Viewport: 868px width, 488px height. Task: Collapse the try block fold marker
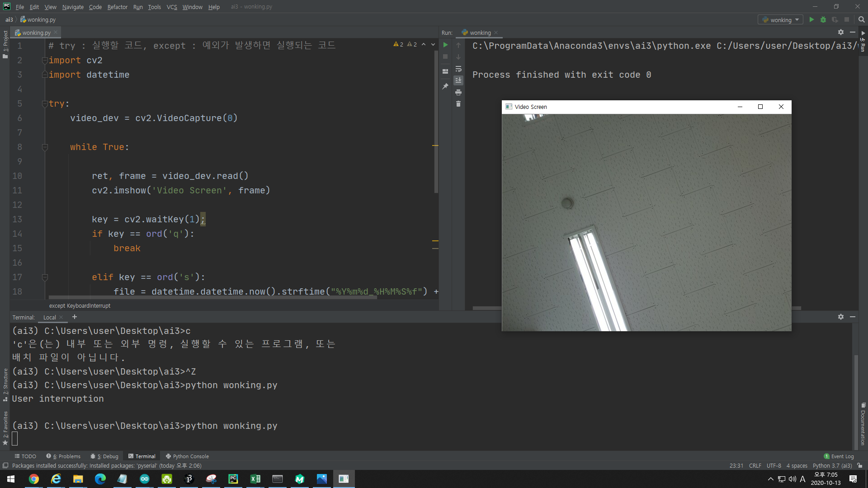point(45,104)
